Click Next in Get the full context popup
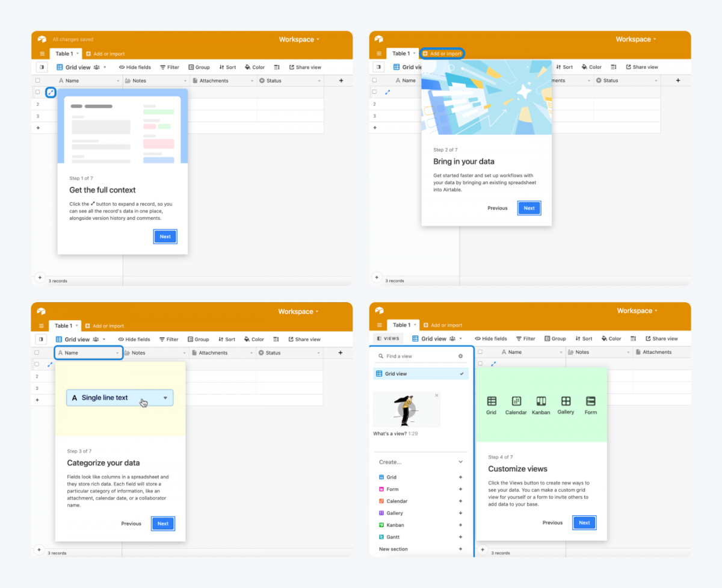 [x=165, y=237]
